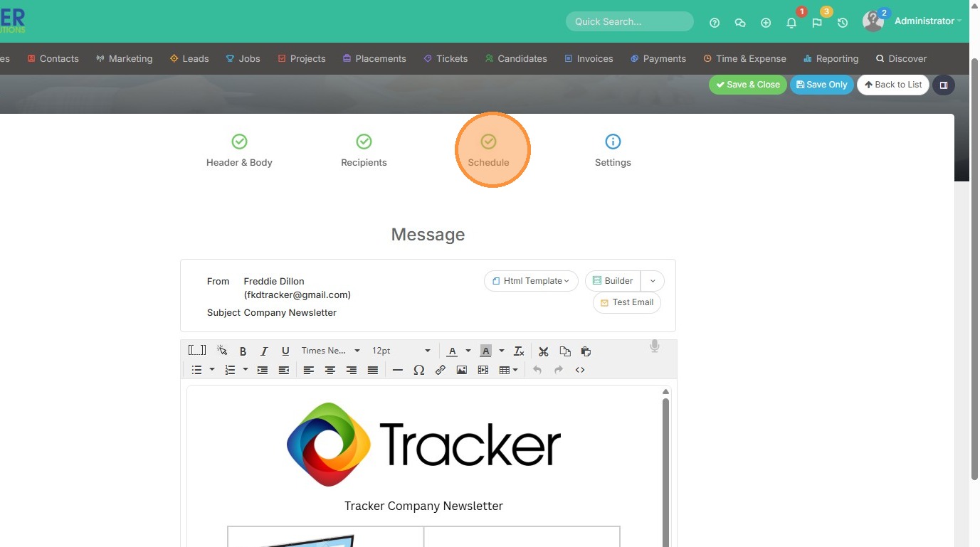Click the quick add plus icon
Viewport: 980px width, 547px height.
pos(766,23)
